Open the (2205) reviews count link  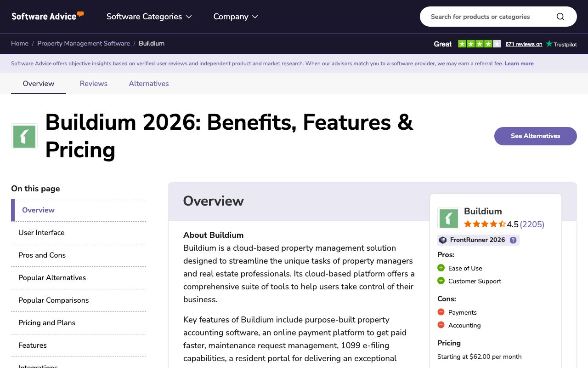pos(532,224)
